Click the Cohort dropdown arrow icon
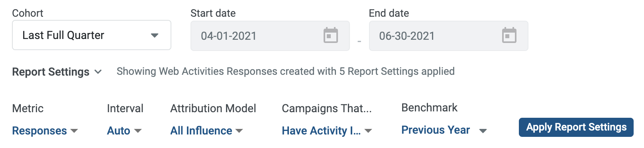This screenshot has width=644, height=148. [155, 35]
